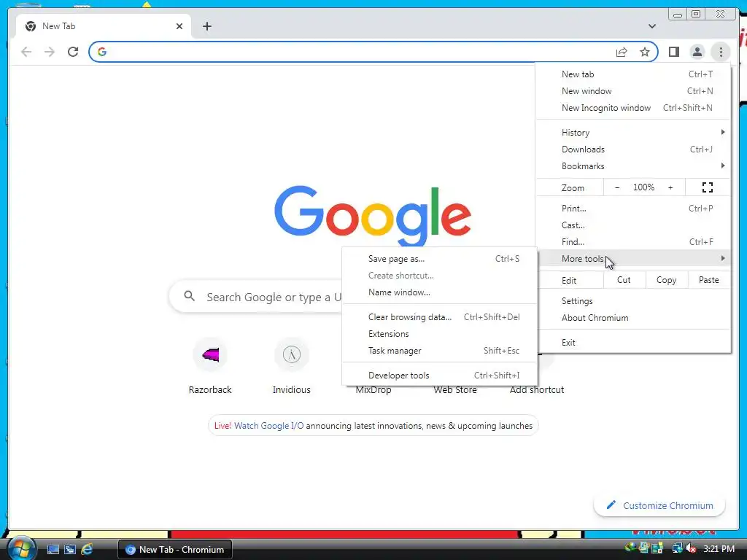Image resolution: width=747 pixels, height=560 pixels.
Task: Choose Find... from the menu
Action: tap(634, 242)
